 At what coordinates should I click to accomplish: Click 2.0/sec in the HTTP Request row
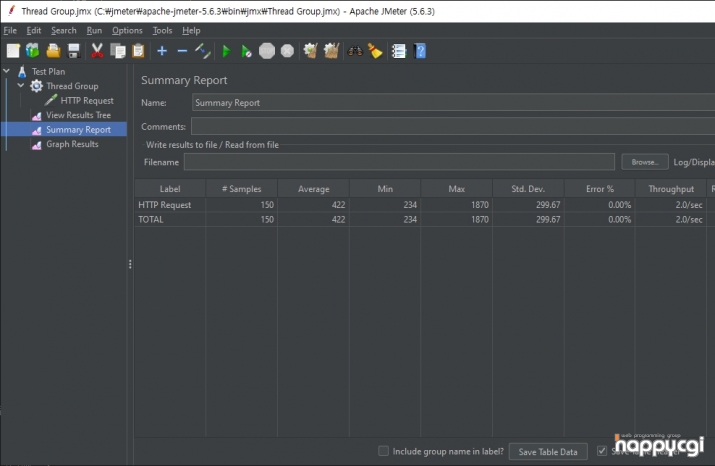[x=689, y=205]
